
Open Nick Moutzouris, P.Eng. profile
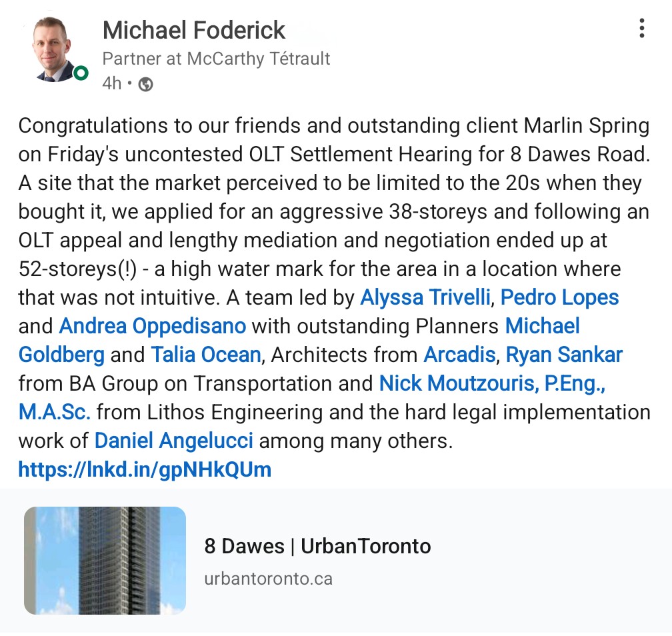[x=493, y=383]
